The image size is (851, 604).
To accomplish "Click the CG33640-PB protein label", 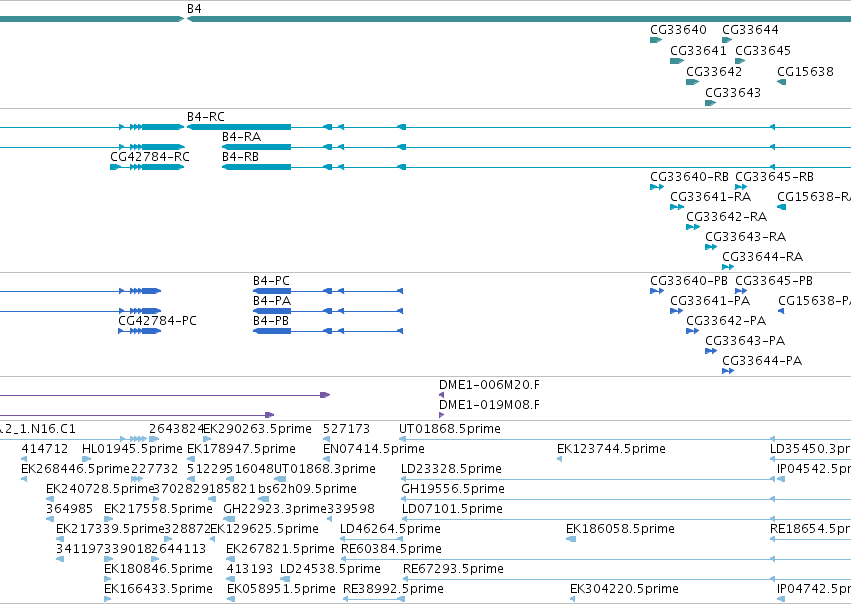I will 689,281.
